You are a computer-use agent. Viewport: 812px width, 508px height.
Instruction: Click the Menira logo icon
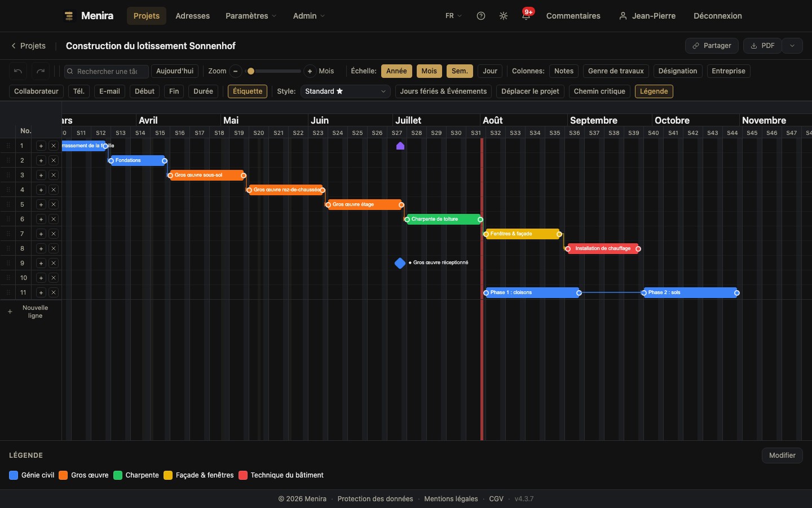point(69,16)
